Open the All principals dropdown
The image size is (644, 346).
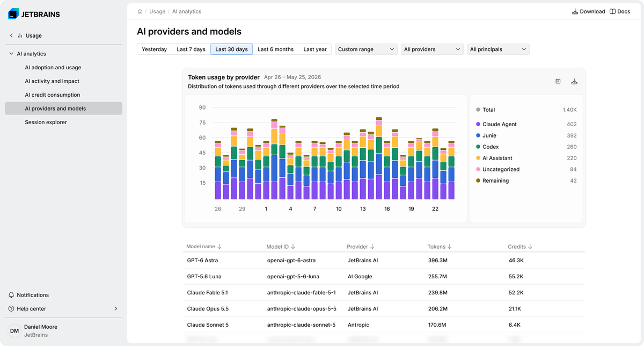(498, 49)
